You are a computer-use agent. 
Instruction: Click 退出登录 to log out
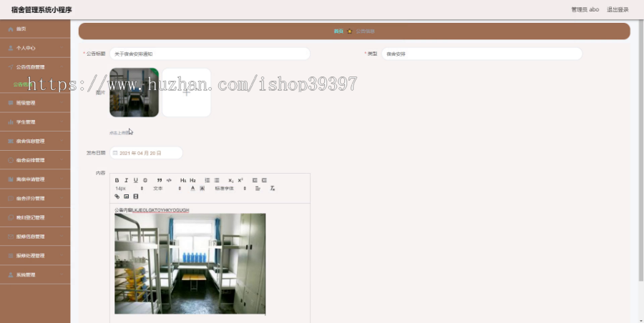[x=618, y=9]
